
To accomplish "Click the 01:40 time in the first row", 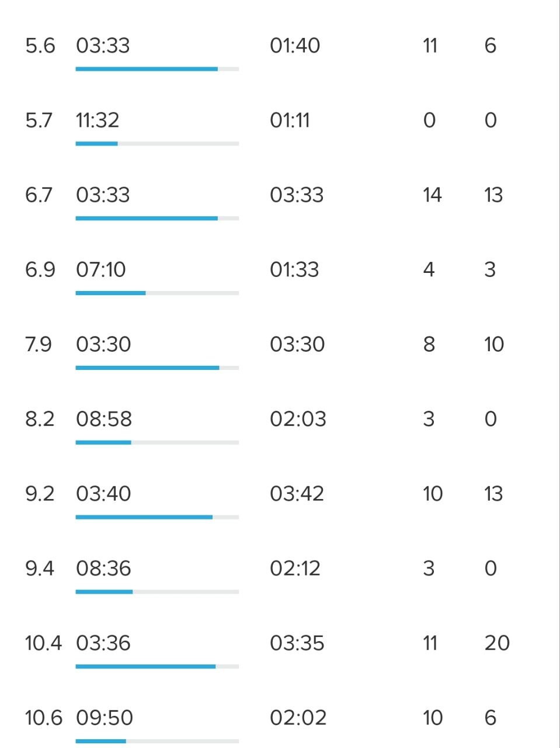I will coord(295,46).
